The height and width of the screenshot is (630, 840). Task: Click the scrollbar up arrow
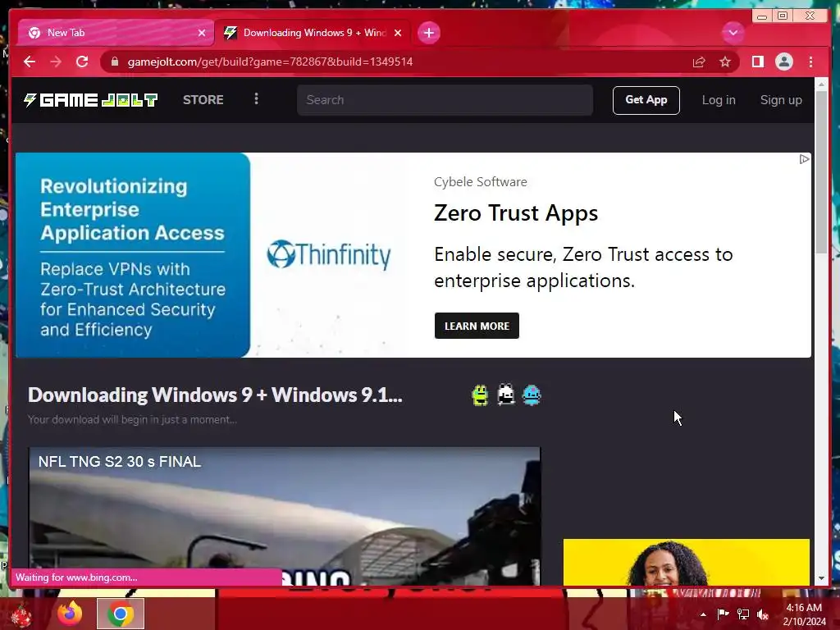[x=821, y=84]
